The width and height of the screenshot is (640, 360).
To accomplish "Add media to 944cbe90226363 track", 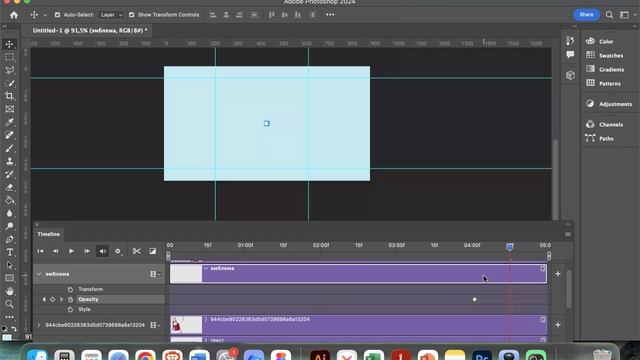I will point(558,325).
